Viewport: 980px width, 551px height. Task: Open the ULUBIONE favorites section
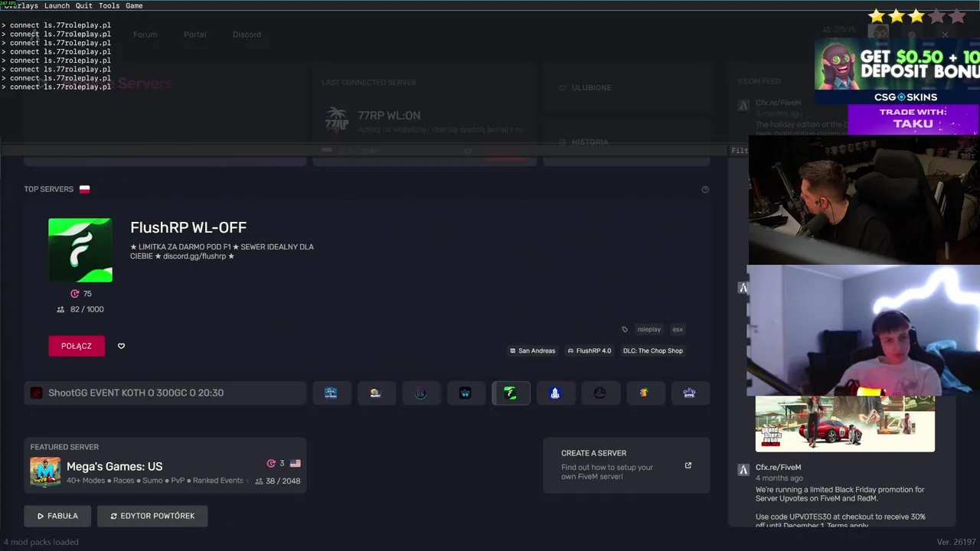[626, 88]
